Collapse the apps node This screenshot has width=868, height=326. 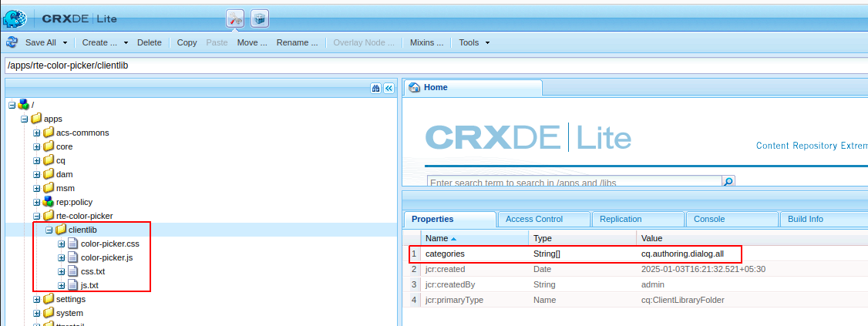pyautogui.click(x=25, y=119)
